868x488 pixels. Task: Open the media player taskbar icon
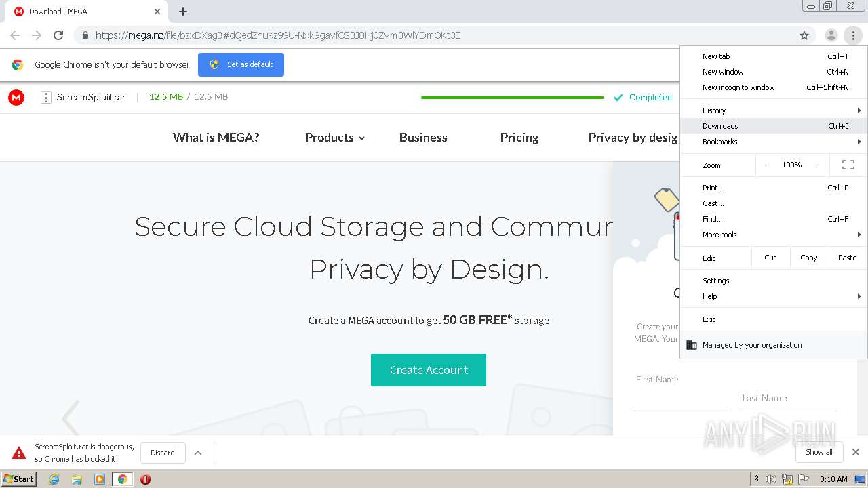pos(100,479)
